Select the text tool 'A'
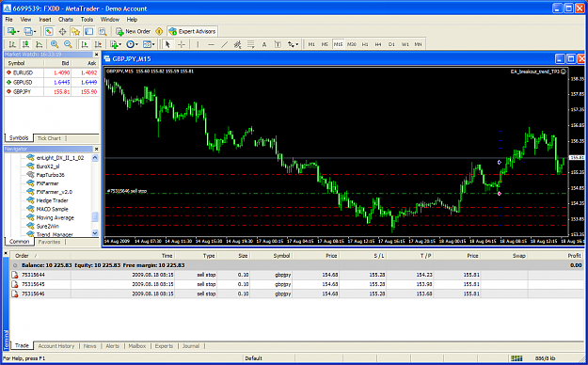588x365 pixels. tap(264, 44)
